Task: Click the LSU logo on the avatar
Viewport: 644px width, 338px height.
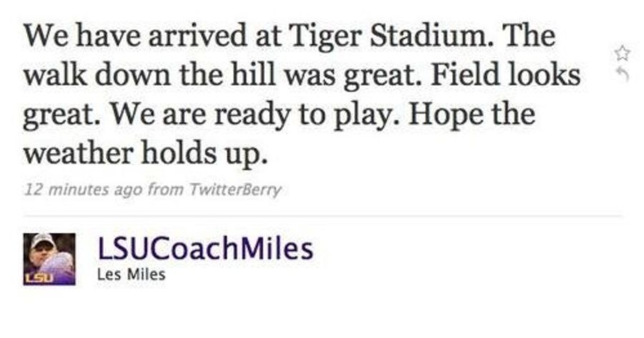Action: click(39, 278)
